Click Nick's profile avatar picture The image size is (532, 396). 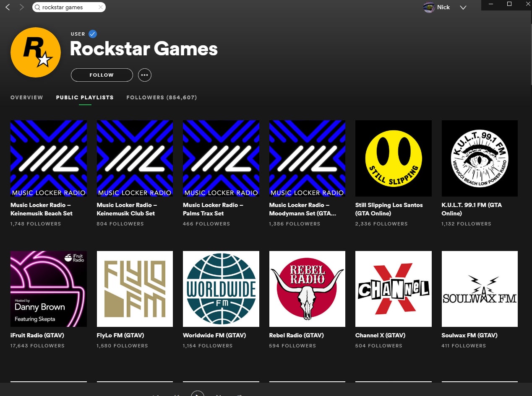pyautogui.click(x=429, y=7)
